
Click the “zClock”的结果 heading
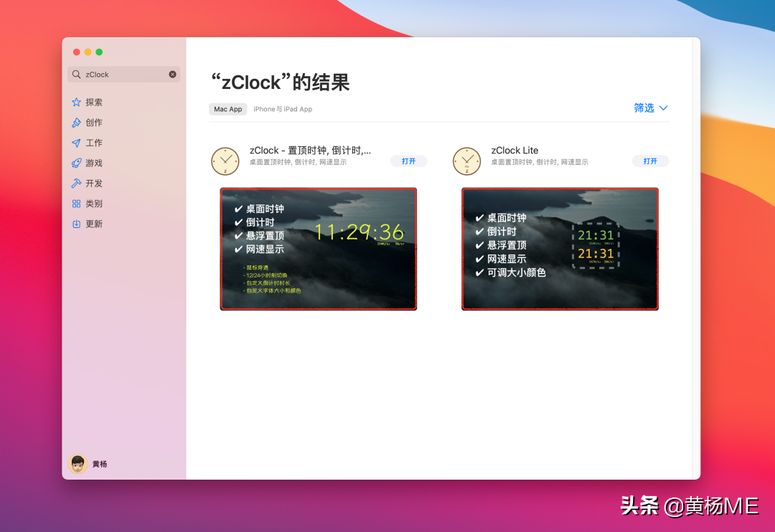click(281, 82)
